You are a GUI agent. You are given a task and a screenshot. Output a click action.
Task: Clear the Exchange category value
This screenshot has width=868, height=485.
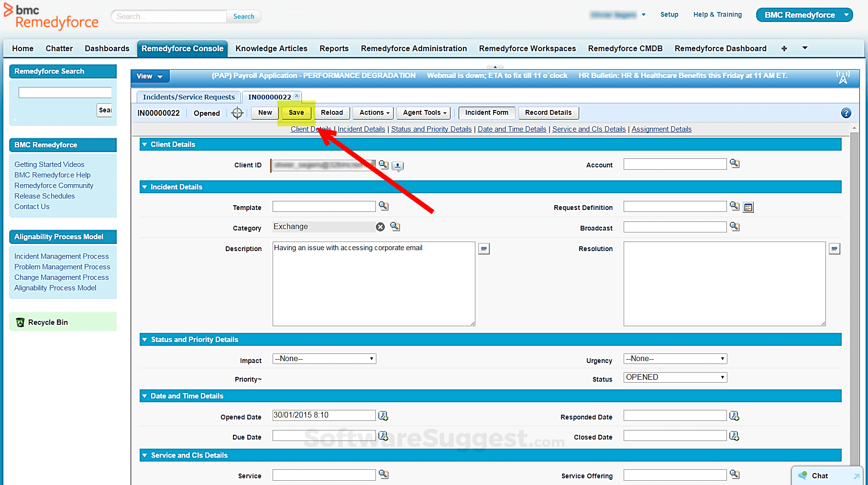380,227
